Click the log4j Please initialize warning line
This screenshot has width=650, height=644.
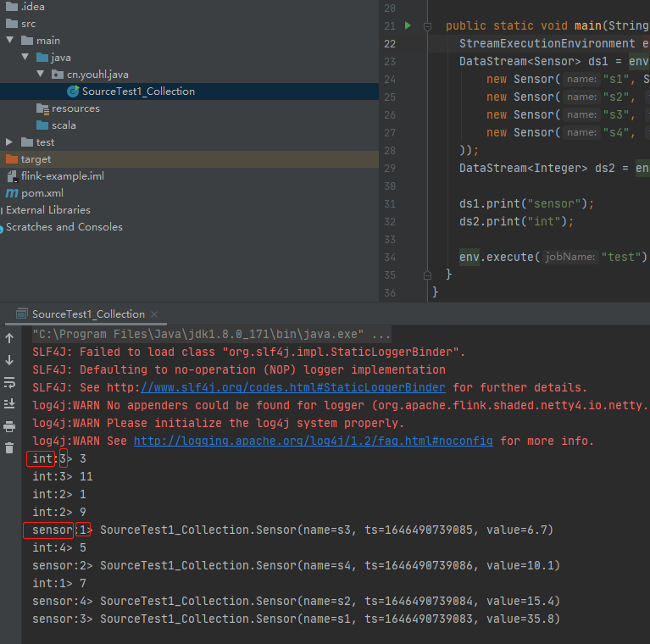[218, 423]
